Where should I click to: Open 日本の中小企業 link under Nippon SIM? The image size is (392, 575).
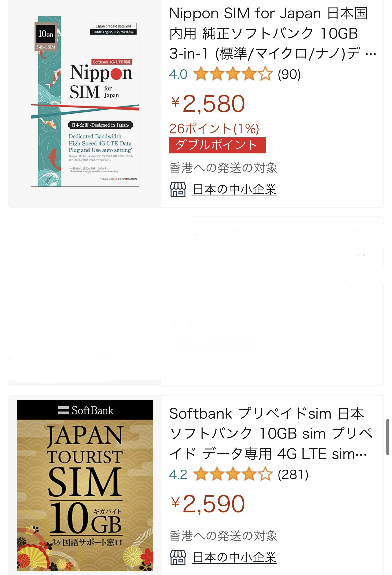(x=234, y=190)
